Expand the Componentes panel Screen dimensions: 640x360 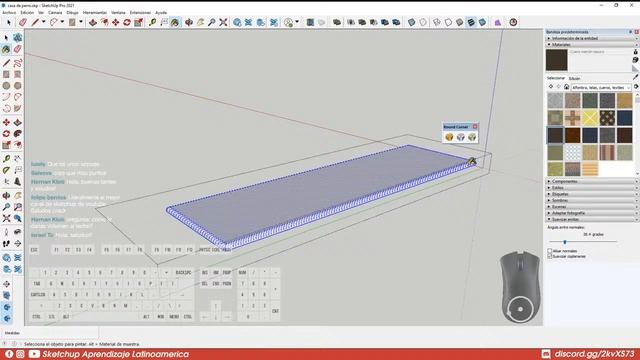592,181
